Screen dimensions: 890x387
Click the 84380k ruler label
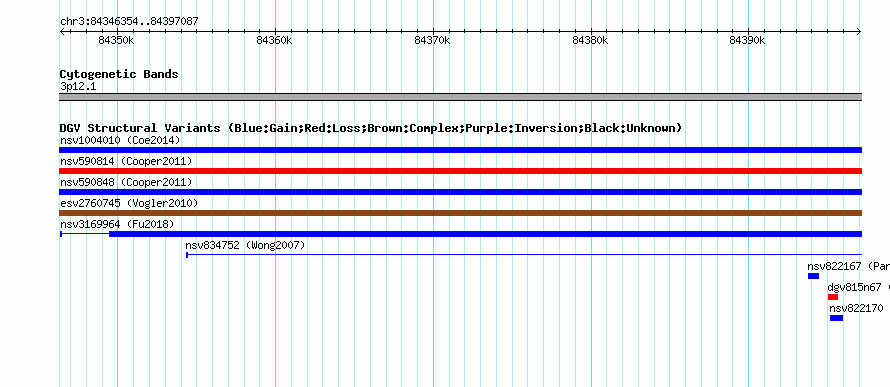pos(590,40)
